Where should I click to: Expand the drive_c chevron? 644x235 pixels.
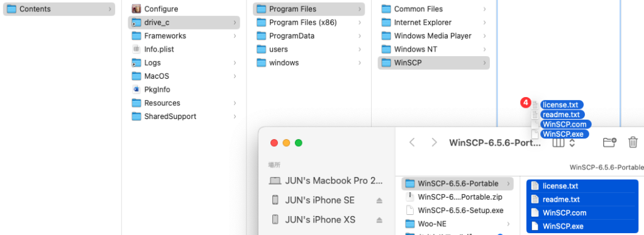pyautogui.click(x=235, y=23)
